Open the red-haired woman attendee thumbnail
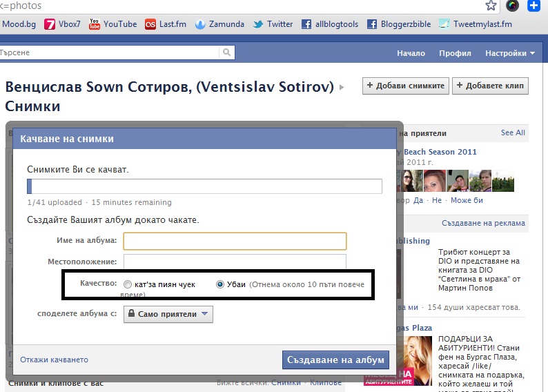Viewport: 548px width, 392px height. 435,181
